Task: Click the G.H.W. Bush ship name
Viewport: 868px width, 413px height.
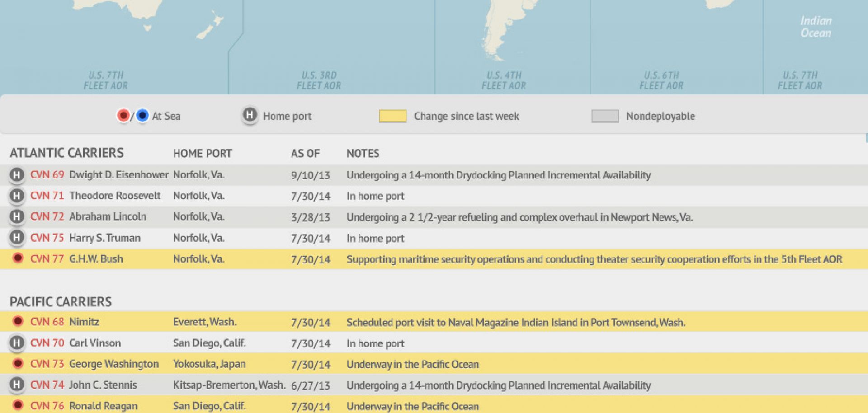Action: (96, 259)
